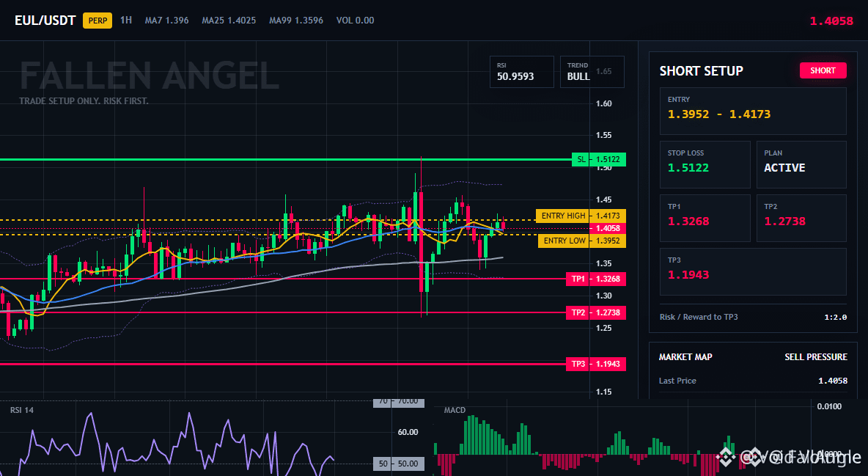Click the RSI 14 panel label
Viewport: 868px width, 476px height.
[x=21, y=410]
